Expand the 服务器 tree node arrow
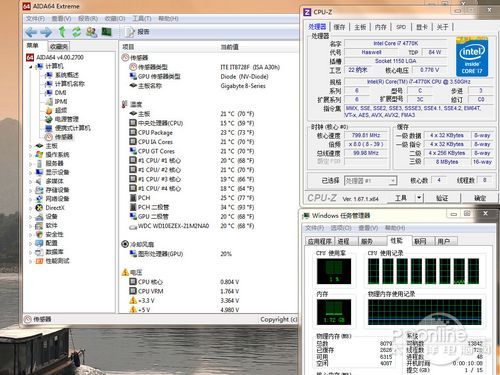500x375 pixels. click(31, 163)
